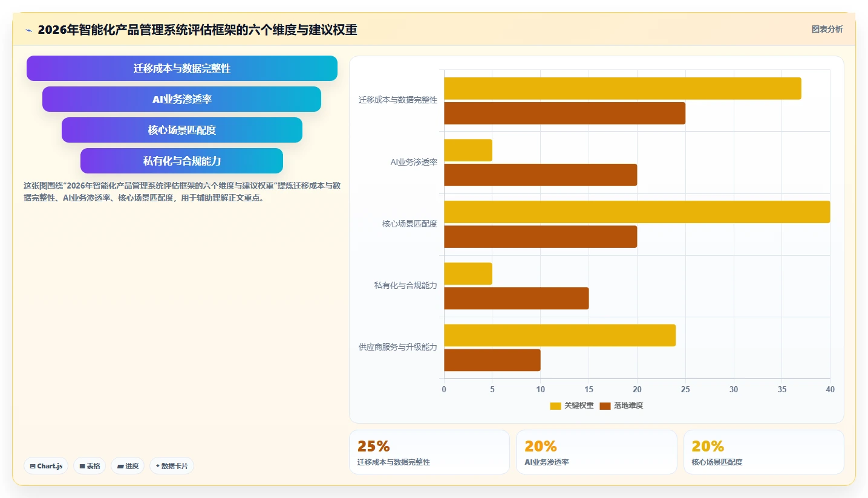Screen dimensions: 868x498
Task: Open the 25% 迁移成本与数据完整性 data card
Action: 429,452
